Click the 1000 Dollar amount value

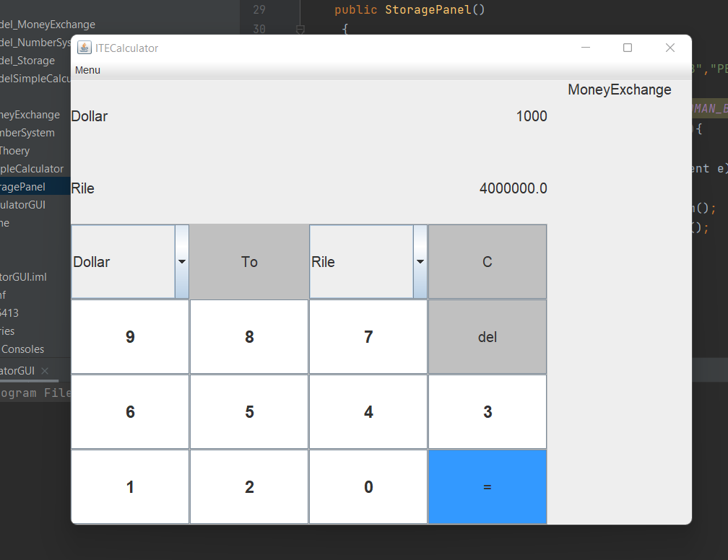coord(532,116)
